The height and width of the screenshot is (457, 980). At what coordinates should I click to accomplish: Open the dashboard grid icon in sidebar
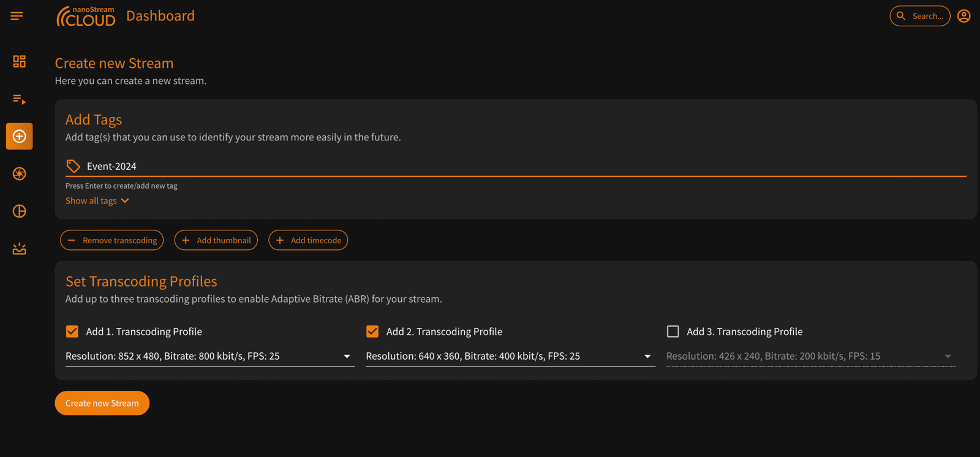coord(19,61)
